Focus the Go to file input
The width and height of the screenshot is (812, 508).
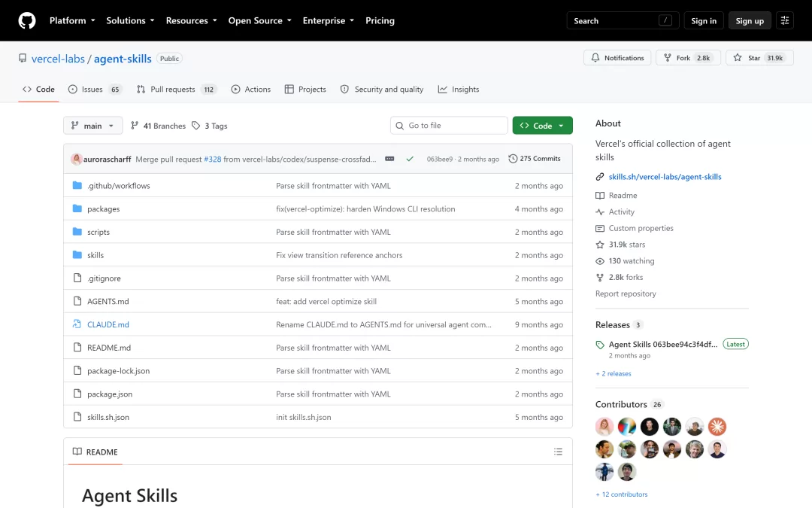click(449, 126)
